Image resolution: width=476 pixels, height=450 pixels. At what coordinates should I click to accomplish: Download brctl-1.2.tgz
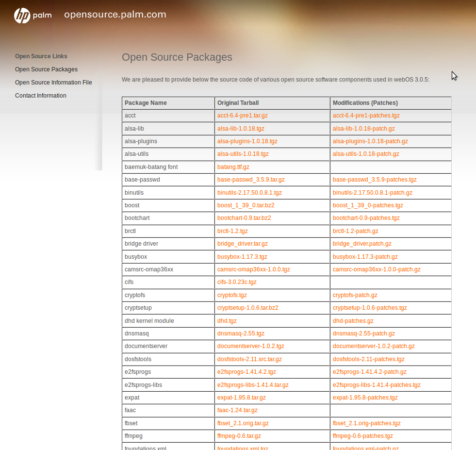pos(232,231)
